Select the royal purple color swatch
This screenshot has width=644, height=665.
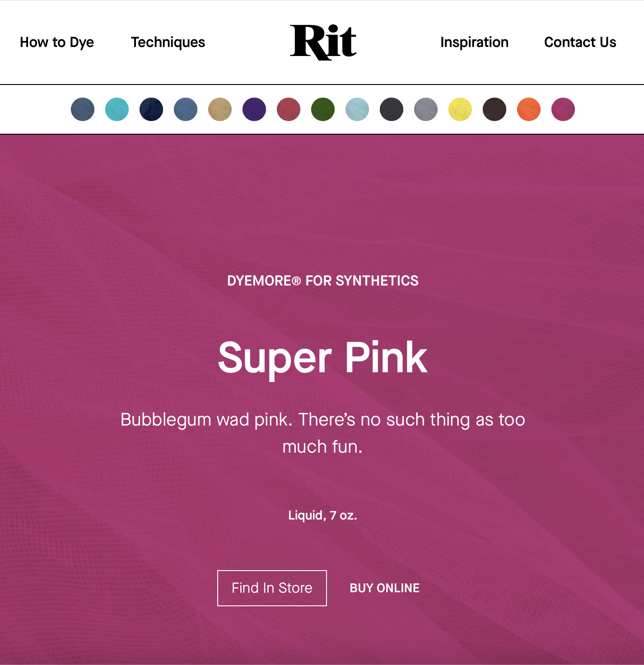tap(254, 109)
